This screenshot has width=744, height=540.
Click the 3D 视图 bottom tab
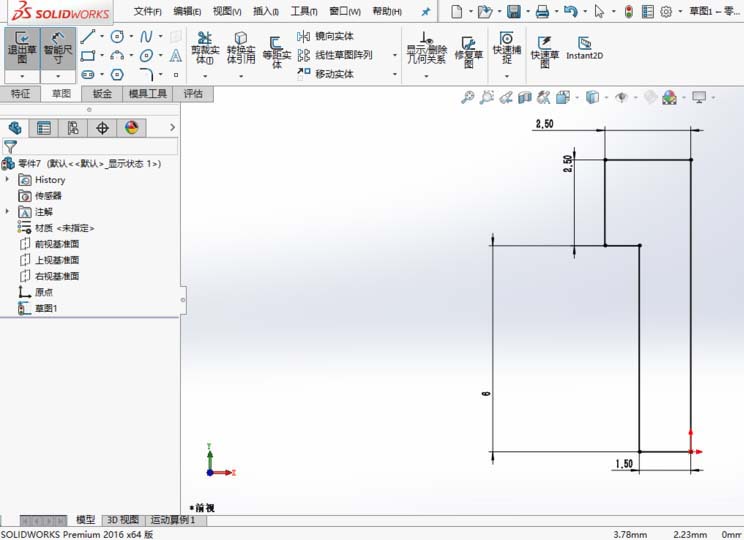tap(122, 520)
